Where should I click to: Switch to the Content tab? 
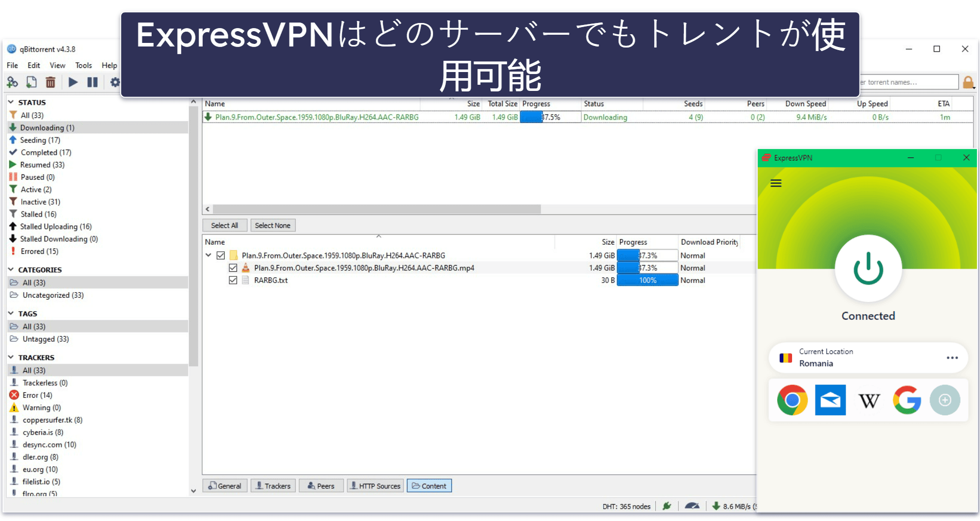(429, 486)
